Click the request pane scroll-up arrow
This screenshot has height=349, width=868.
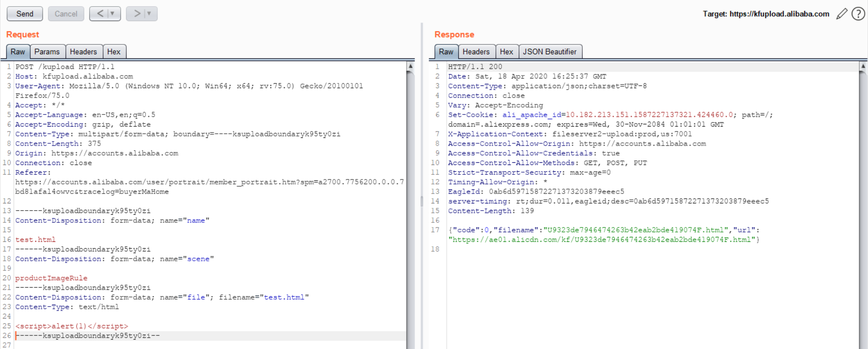(x=410, y=66)
